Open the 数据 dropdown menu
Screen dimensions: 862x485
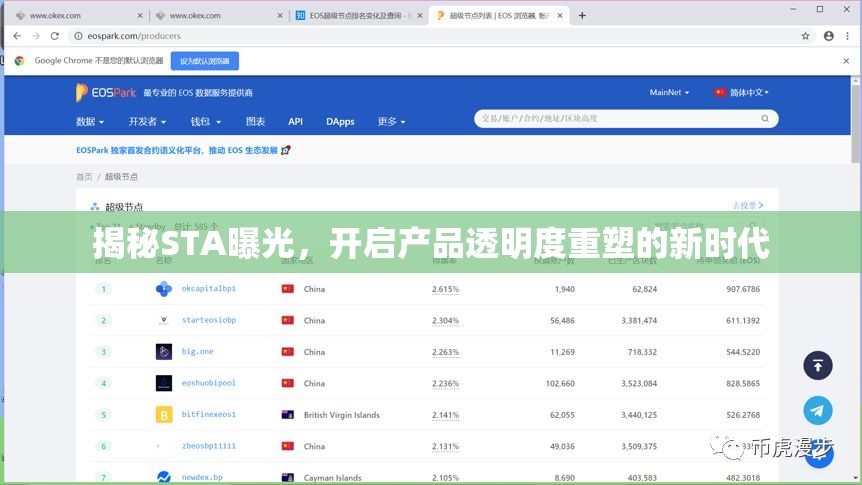click(x=90, y=122)
